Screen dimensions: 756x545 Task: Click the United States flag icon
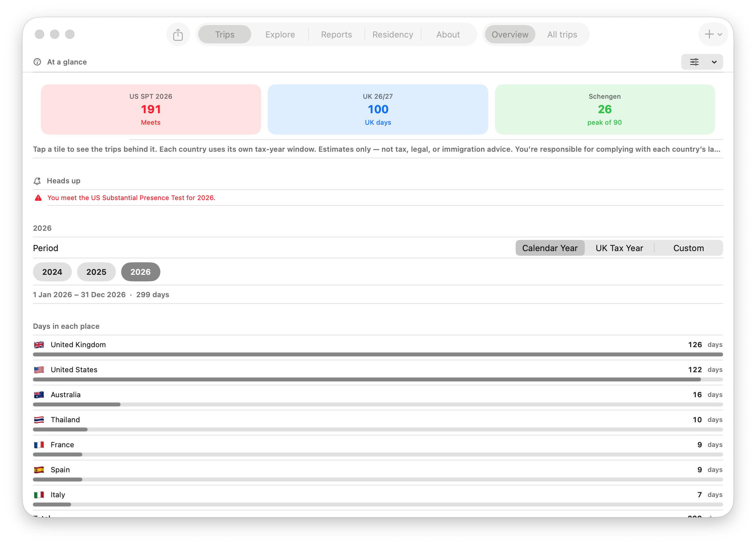click(x=39, y=370)
